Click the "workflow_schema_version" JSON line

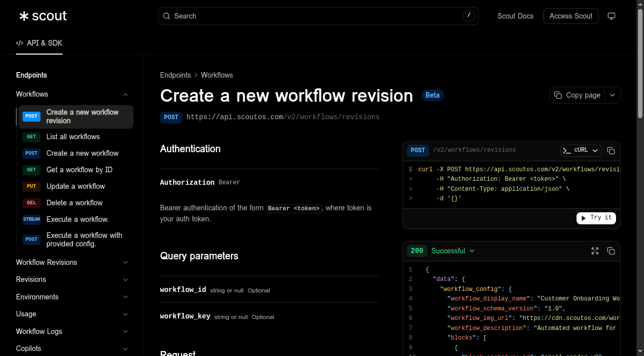click(x=506, y=308)
